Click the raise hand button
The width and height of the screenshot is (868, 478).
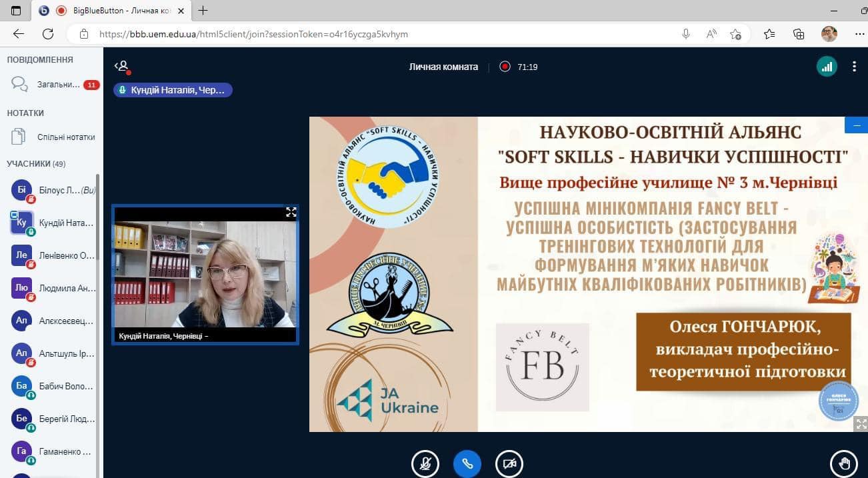(844, 464)
